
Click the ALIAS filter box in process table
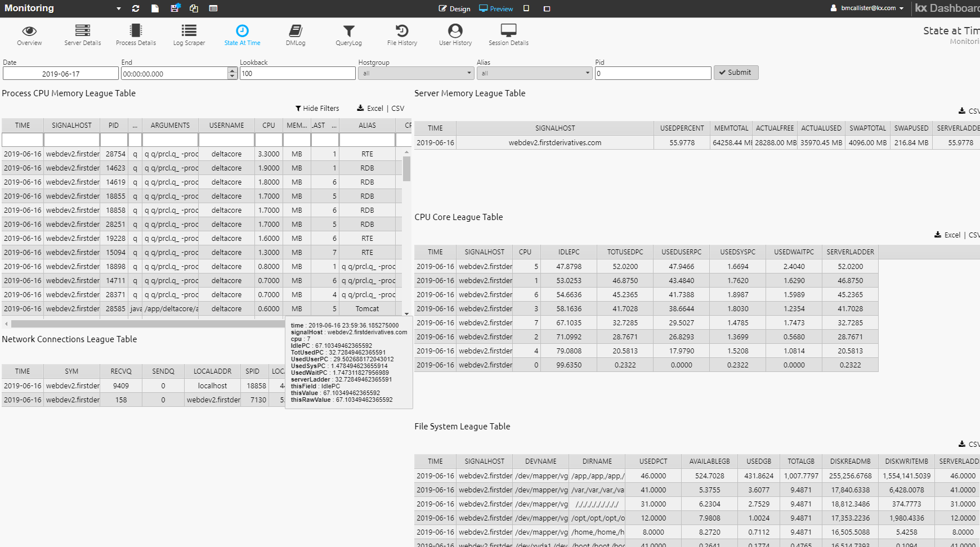point(367,140)
